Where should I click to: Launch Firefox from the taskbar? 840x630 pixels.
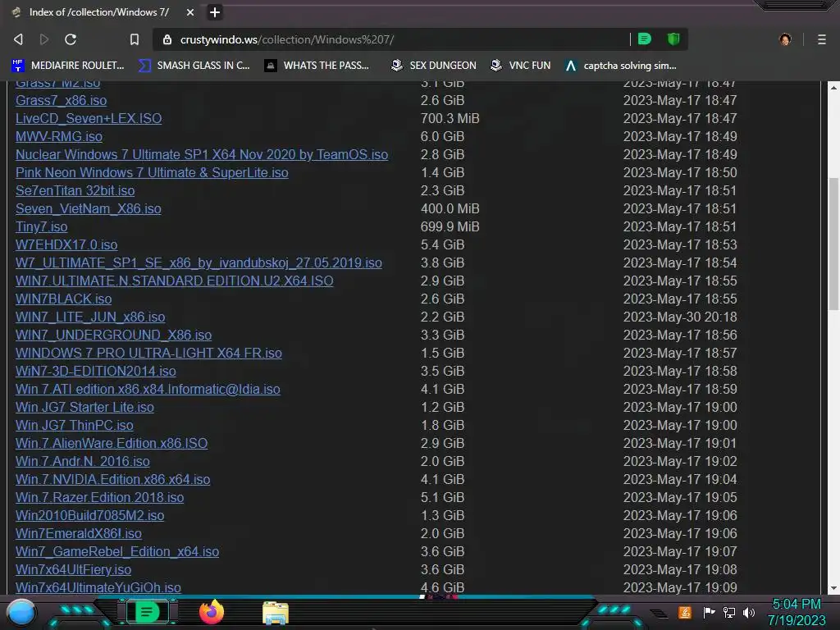tap(212, 612)
